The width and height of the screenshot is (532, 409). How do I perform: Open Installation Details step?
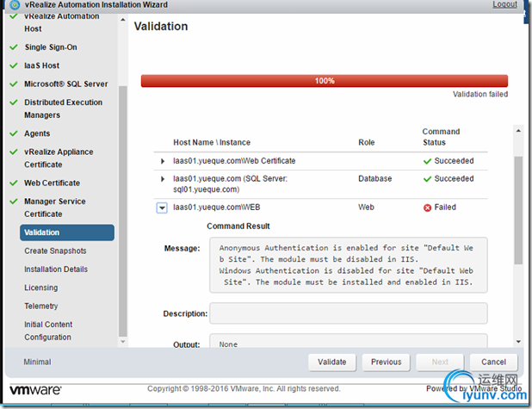[x=56, y=270]
